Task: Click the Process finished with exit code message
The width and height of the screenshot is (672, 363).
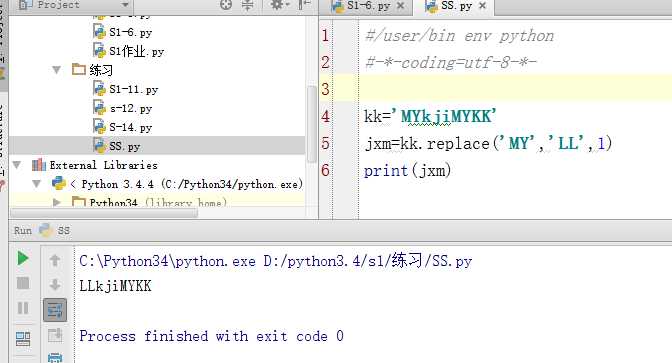Action: point(211,336)
